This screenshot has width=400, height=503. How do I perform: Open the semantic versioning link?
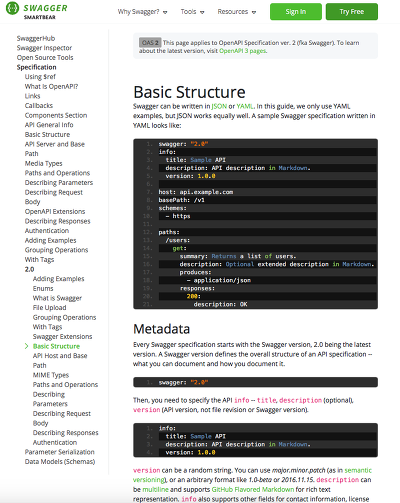(x=358, y=470)
